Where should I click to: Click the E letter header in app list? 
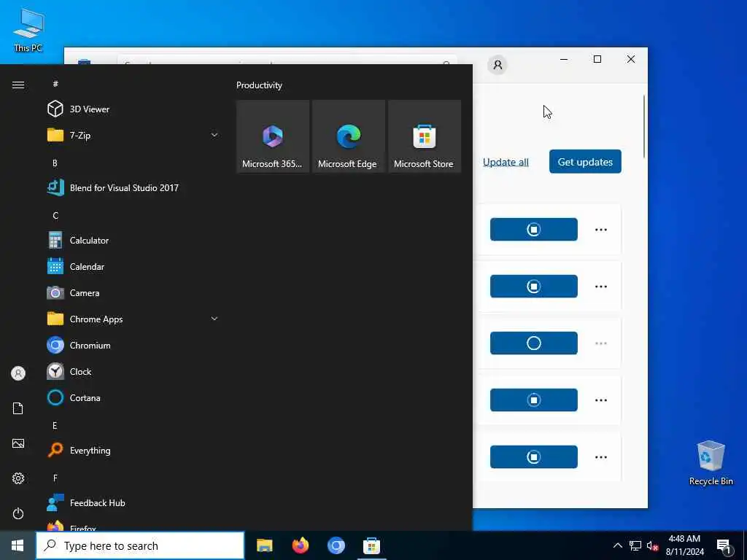pyautogui.click(x=55, y=425)
